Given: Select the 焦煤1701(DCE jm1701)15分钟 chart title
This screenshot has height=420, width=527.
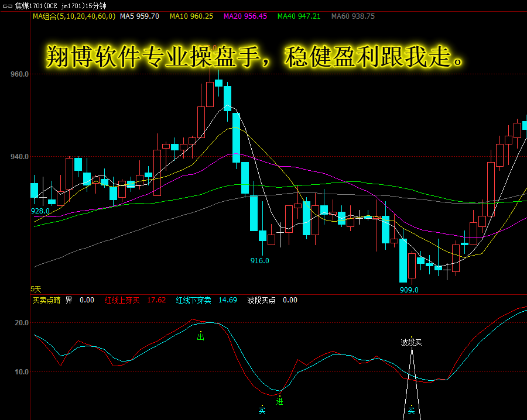Looking at the screenshot, I should point(60,6).
